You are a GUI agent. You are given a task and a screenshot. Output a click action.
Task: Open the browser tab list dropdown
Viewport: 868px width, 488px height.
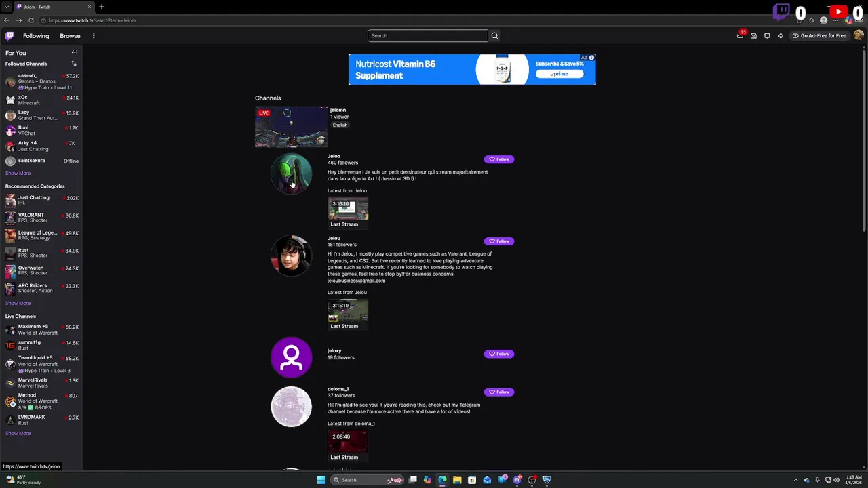click(x=7, y=7)
